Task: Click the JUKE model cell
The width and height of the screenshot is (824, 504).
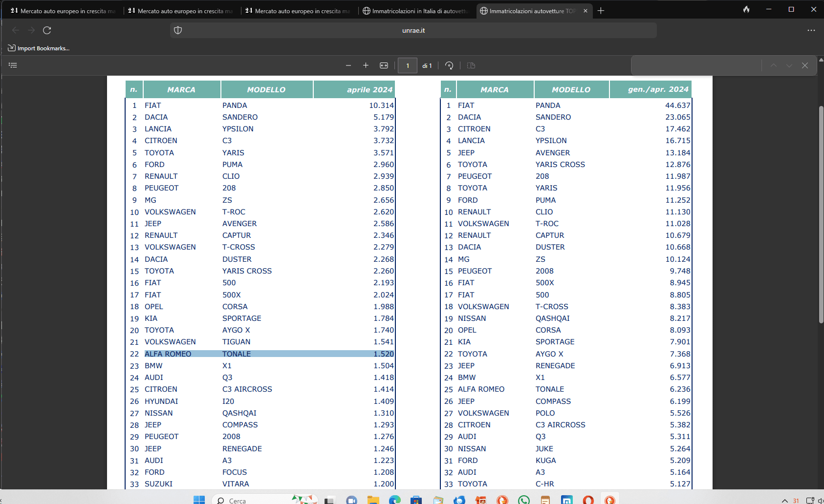Action: click(544, 449)
